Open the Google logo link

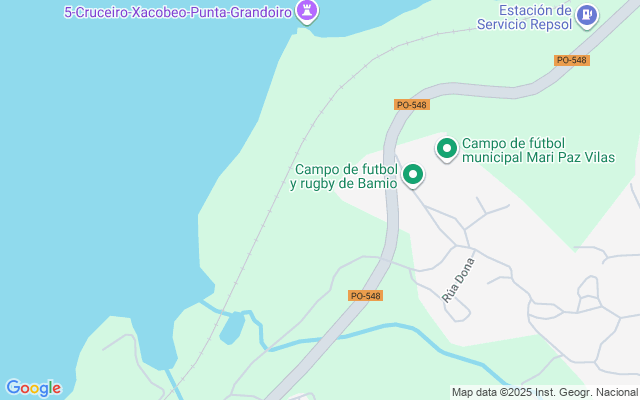click(x=33, y=388)
